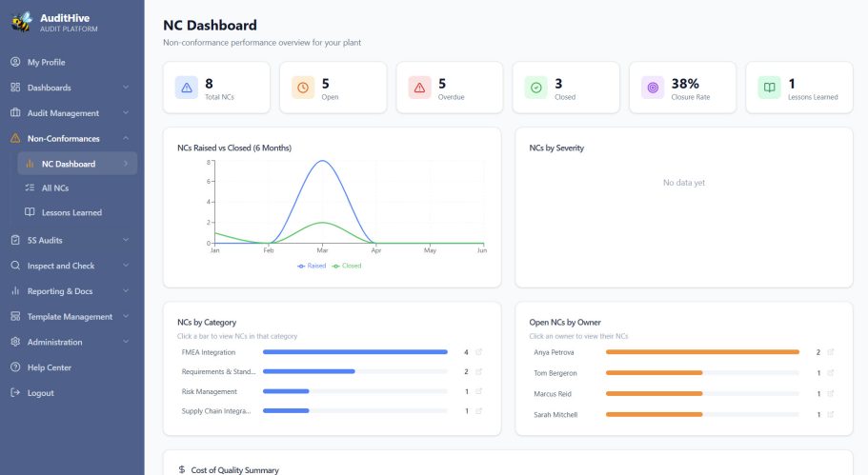Click the green book icon on Lessons card
Viewport: 868px width, 475px height.
[x=770, y=88]
